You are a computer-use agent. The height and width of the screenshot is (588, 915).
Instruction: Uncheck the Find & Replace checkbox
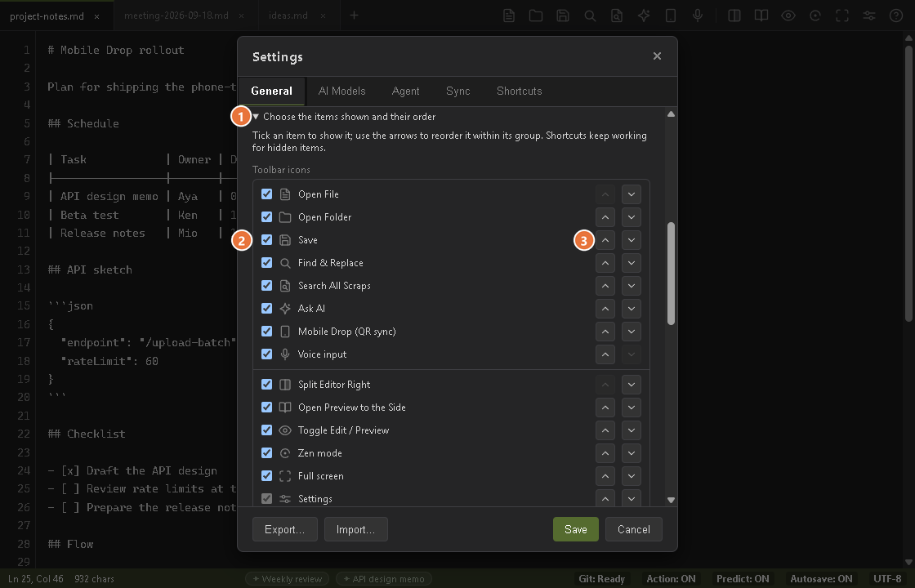pos(266,262)
